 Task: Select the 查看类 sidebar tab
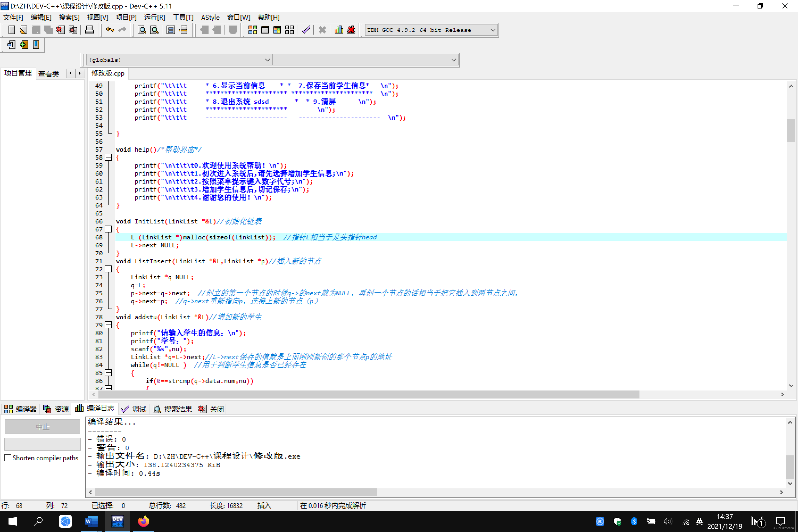tap(48, 74)
